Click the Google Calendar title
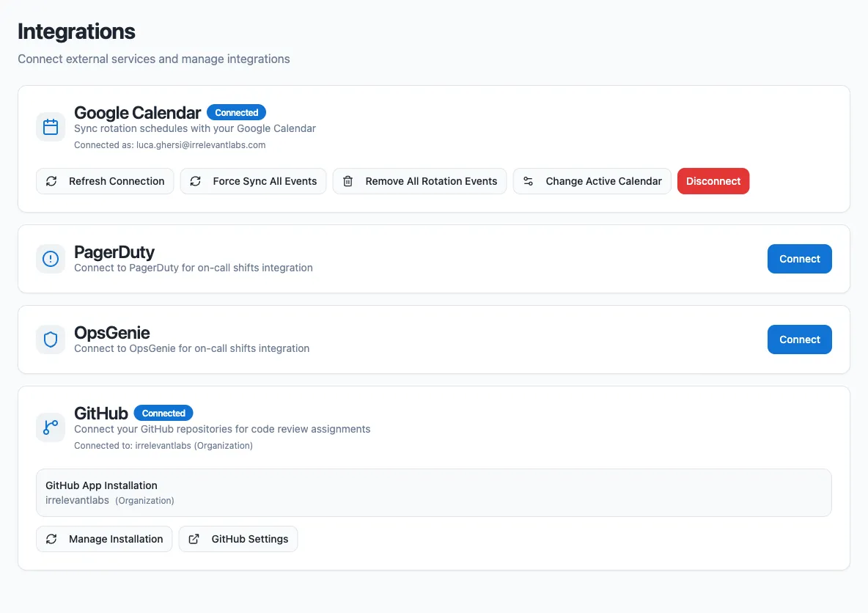The width and height of the screenshot is (868, 613). click(x=137, y=112)
